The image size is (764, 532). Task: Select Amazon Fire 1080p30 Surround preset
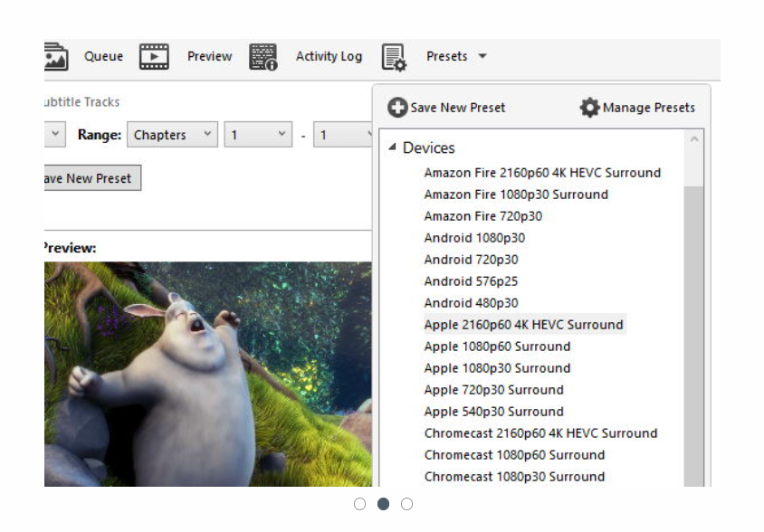point(516,195)
